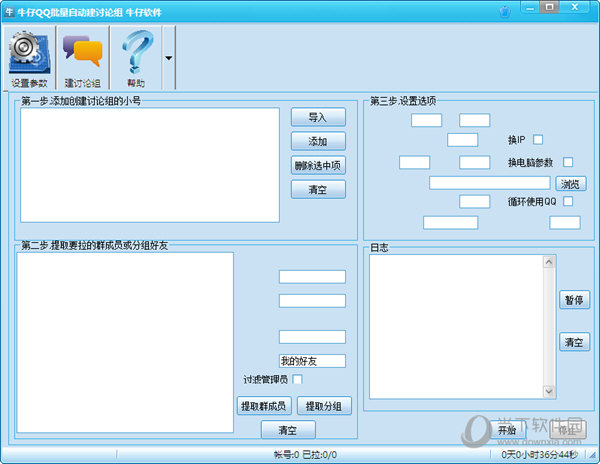Toggle the 换电脑参数 checkbox
The image size is (600, 464).
(568, 162)
